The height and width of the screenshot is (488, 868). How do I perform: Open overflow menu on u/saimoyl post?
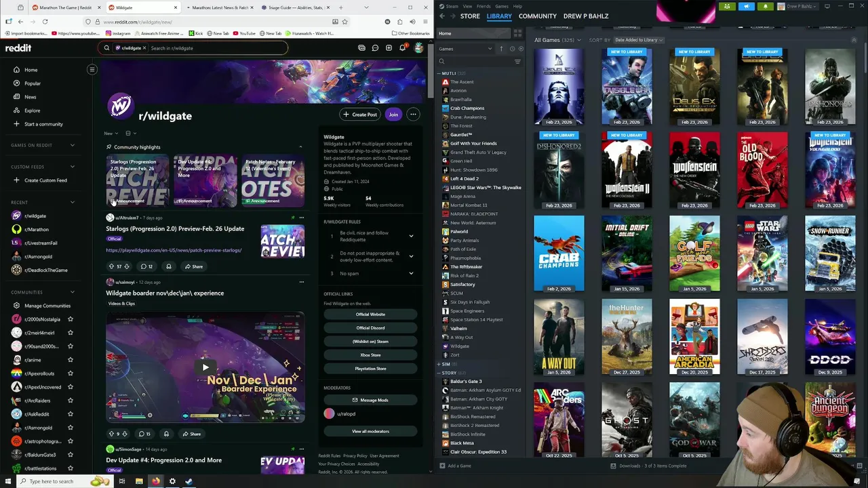[x=301, y=282]
